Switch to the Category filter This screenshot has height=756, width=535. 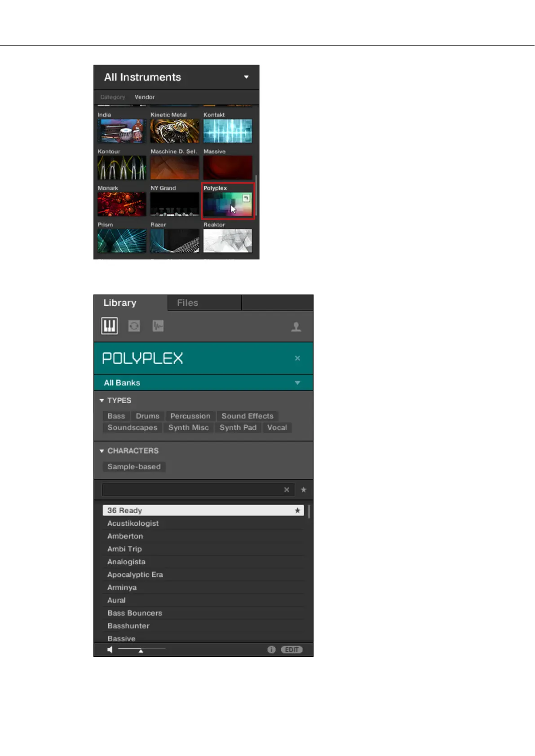[113, 97]
